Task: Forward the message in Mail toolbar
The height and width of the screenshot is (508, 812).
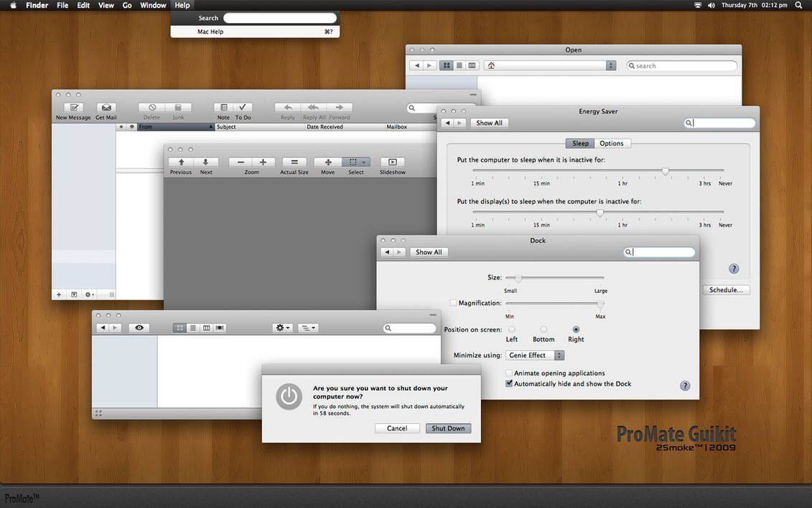Action: click(339, 107)
